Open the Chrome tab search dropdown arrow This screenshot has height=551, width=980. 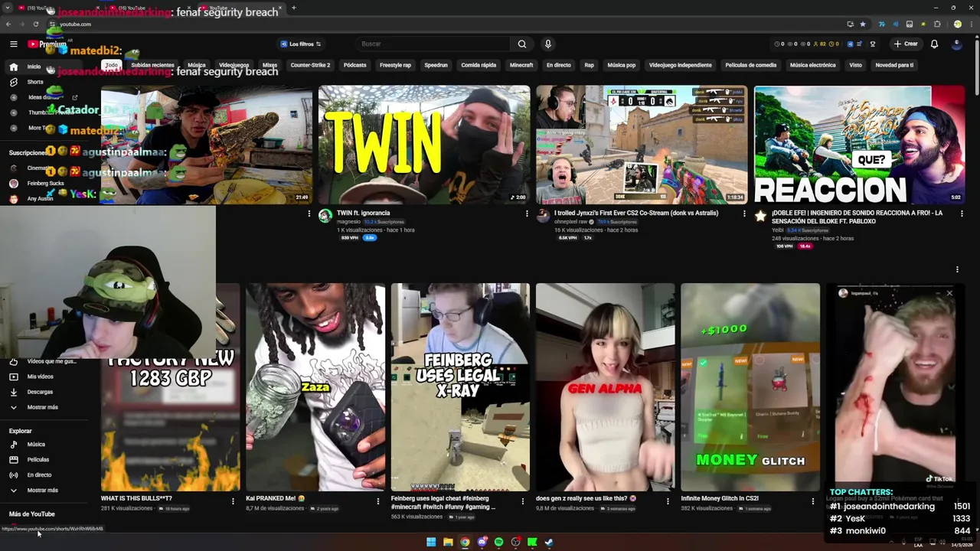tap(9, 8)
